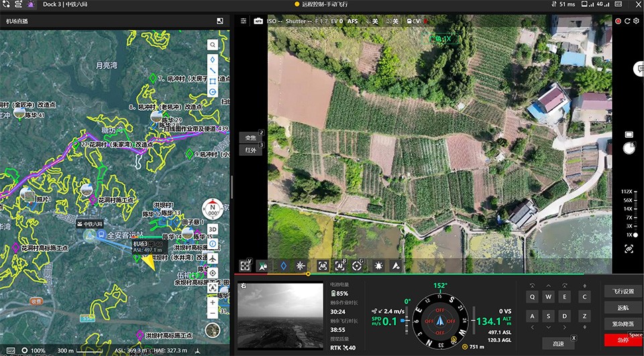Viewport: 644px width, 356px height.
Task: Toggle AI recognition in camera view
Action: click(340, 266)
